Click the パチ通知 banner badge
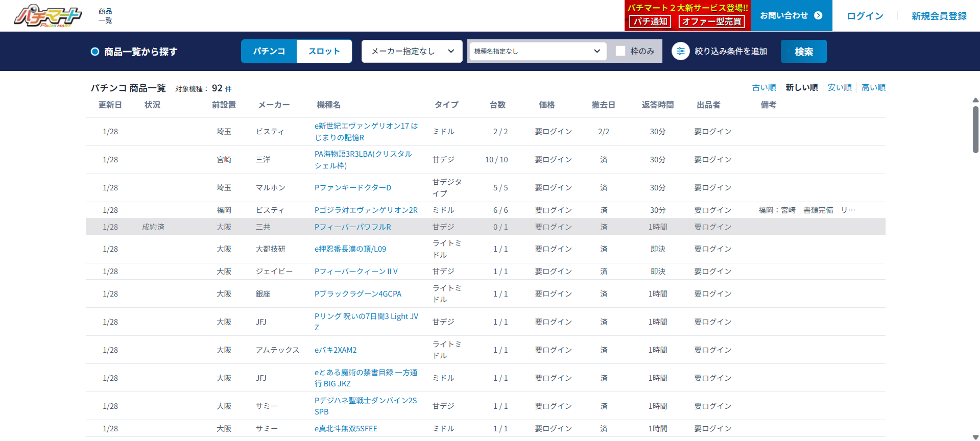This screenshot has width=980, height=441. (650, 21)
